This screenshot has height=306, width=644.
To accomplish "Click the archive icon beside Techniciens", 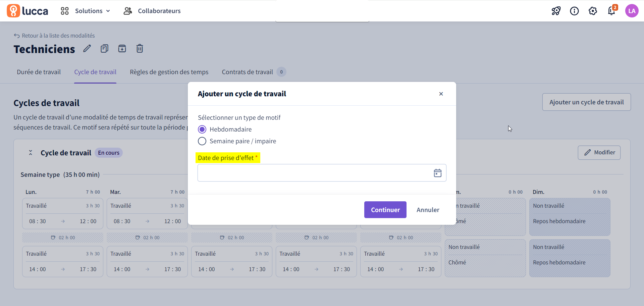I will point(122,49).
